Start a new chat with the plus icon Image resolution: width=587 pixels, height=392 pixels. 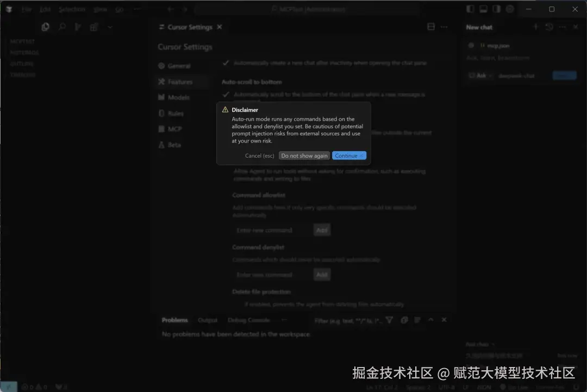pyautogui.click(x=535, y=27)
